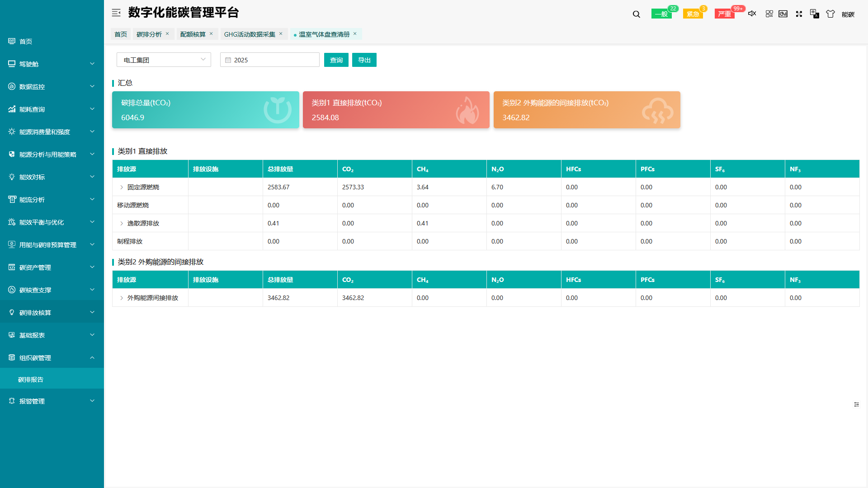Toggle fullscreen with the expand arrows icon

click(799, 14)
